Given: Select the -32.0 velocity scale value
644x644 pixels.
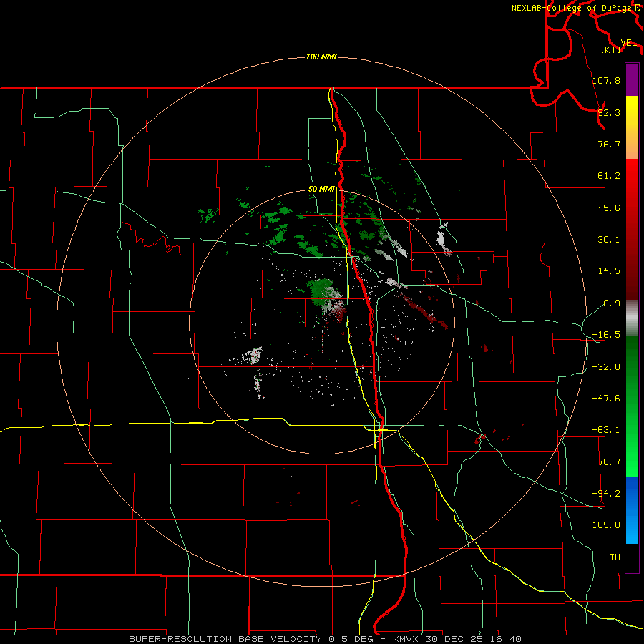Looking at the screenshot, I should point(606,366).
